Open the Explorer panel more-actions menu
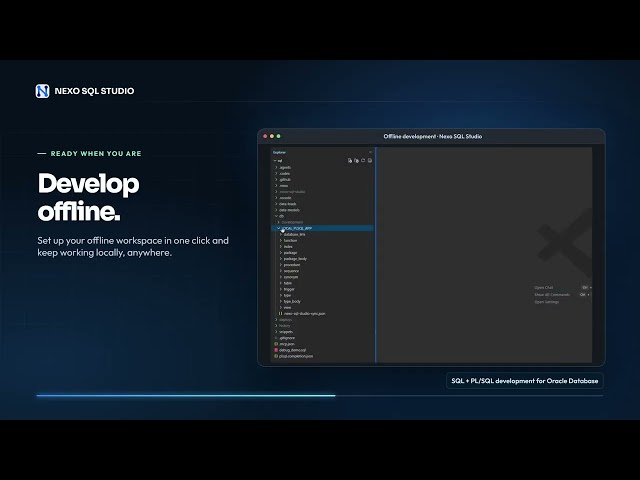This screenshot has width=640, height=480. [x=370, y=152]
